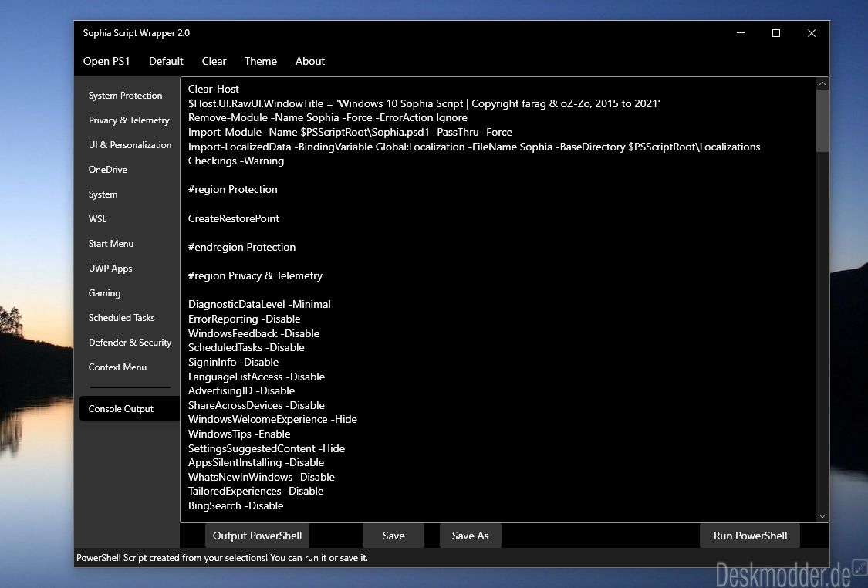This screenshot has height=588, width=868.
Task: Open the Start Menu section
Action: [x=110, y=244]
